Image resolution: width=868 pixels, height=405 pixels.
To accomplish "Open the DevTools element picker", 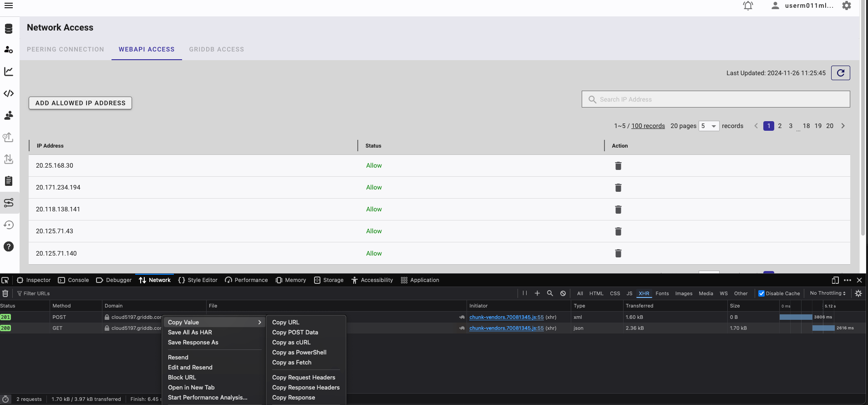I will (5, 280).
